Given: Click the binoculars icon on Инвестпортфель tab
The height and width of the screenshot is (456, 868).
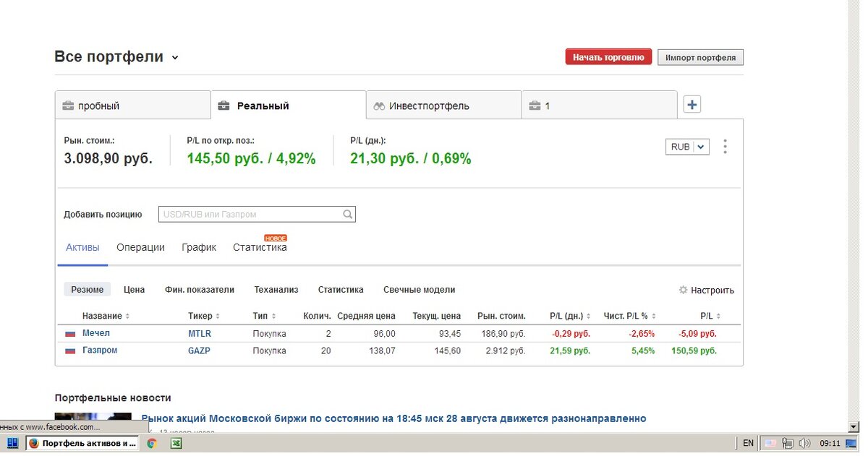Looking at the screenshot, I should pos(379,106).
